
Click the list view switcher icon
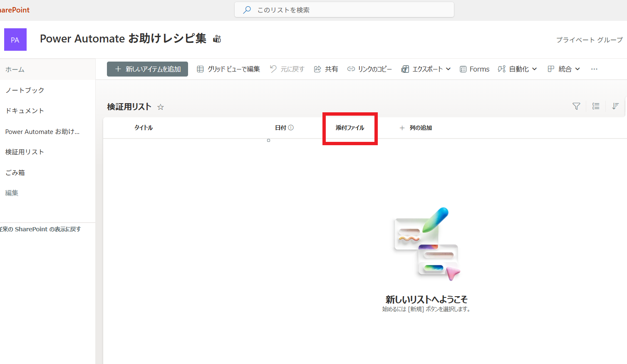(595, 106)
